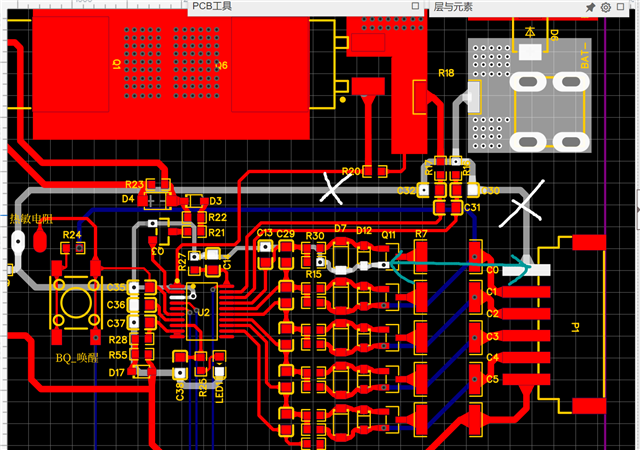Select the R30 resistor label
The height and width of the screenshot is (450, 640).
click(x=315, y=236)
